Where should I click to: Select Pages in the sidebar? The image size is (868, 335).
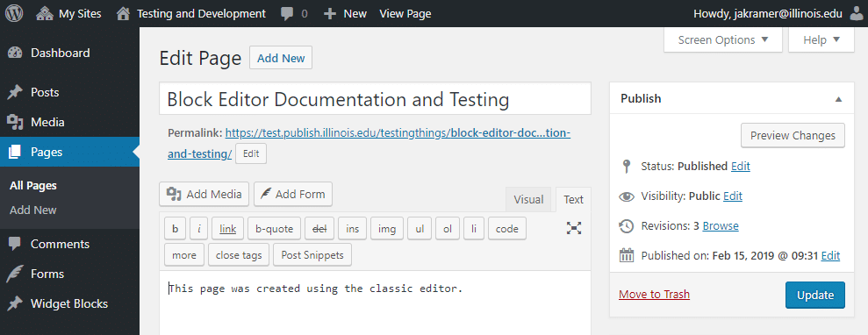pyautogui.click(x=69, y=152)
